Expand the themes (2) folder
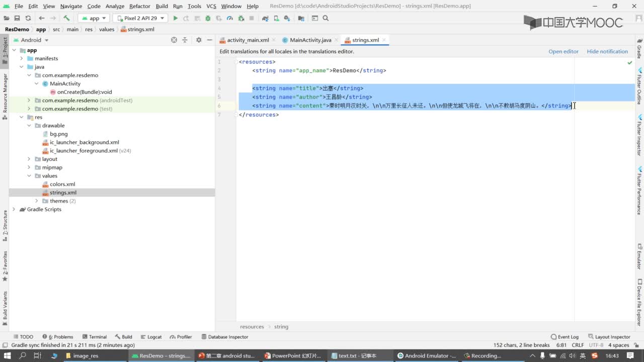Image resolution: width=644 pixels, height=362 pixels. click(37, 201)
